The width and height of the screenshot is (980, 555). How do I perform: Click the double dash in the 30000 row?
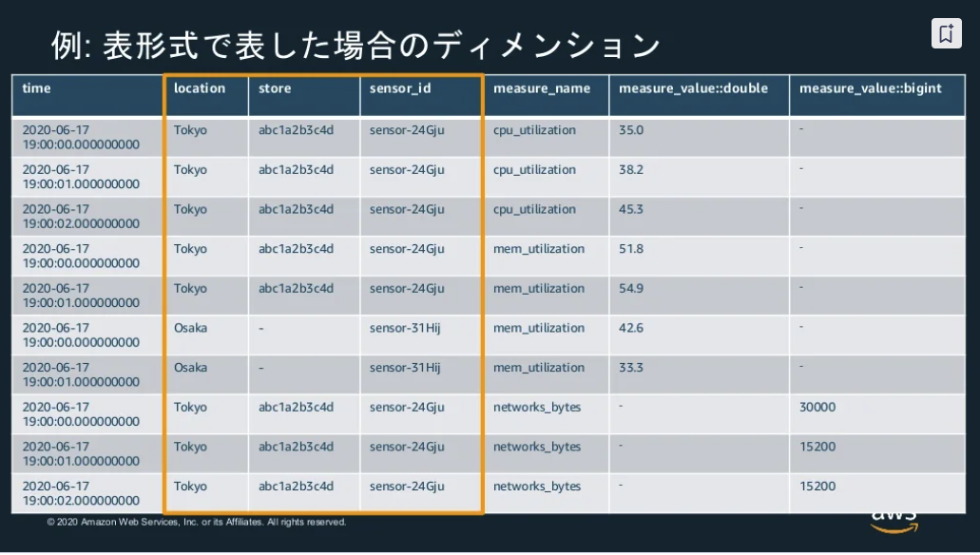pos(621,406)
